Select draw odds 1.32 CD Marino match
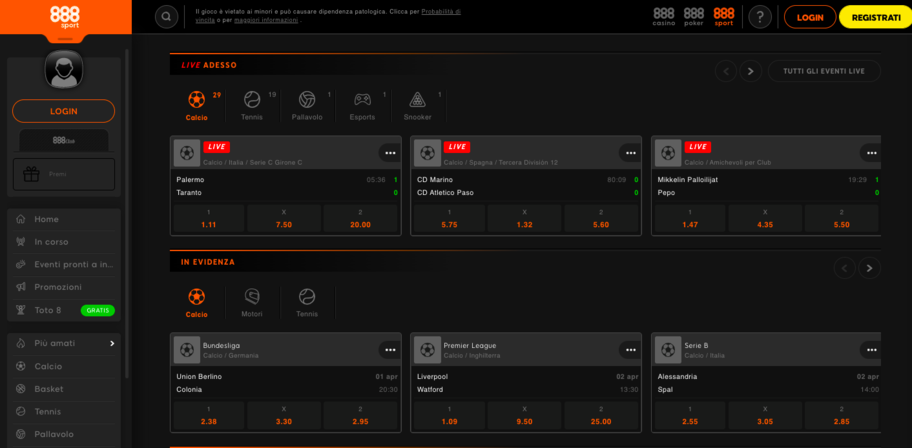 pyautogui.click(x=525, y=219)
